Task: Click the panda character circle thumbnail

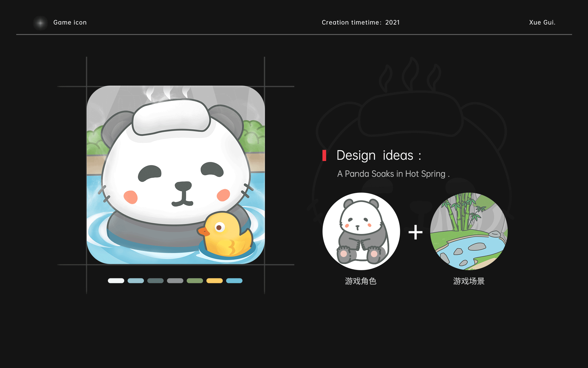Action: (361, 231)
